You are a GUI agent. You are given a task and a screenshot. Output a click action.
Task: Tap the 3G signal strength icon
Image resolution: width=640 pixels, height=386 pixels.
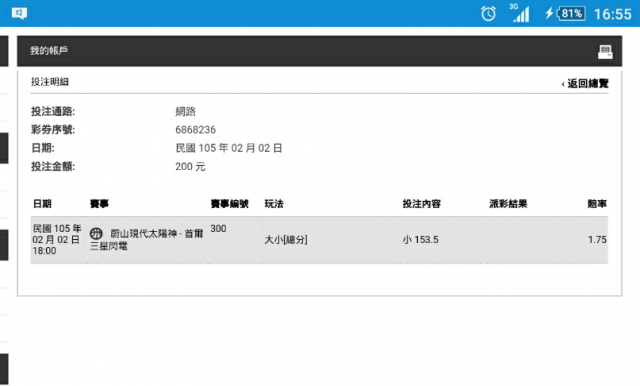[519, 13]
